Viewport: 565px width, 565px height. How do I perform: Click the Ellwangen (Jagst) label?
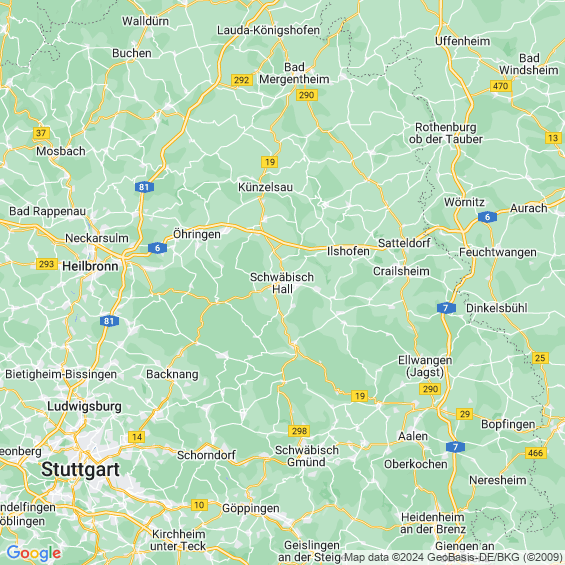pyautogui.click(x=425, y=366)
